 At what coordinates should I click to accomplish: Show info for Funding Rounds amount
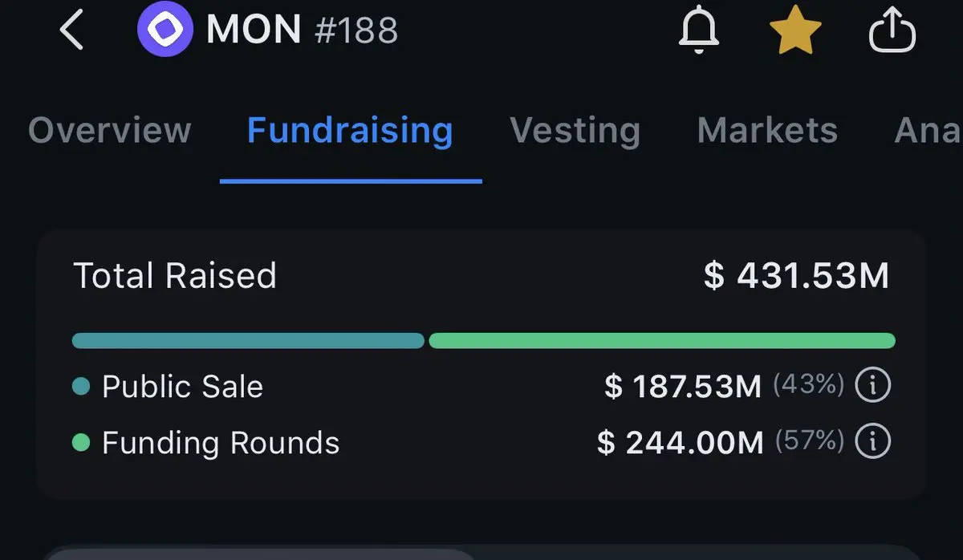873,441
